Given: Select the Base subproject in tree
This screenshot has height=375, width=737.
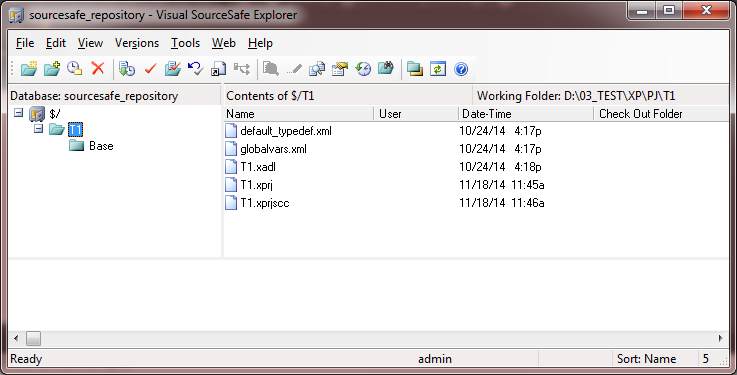Looking at the screenshot, I should [x=101, y=146].
